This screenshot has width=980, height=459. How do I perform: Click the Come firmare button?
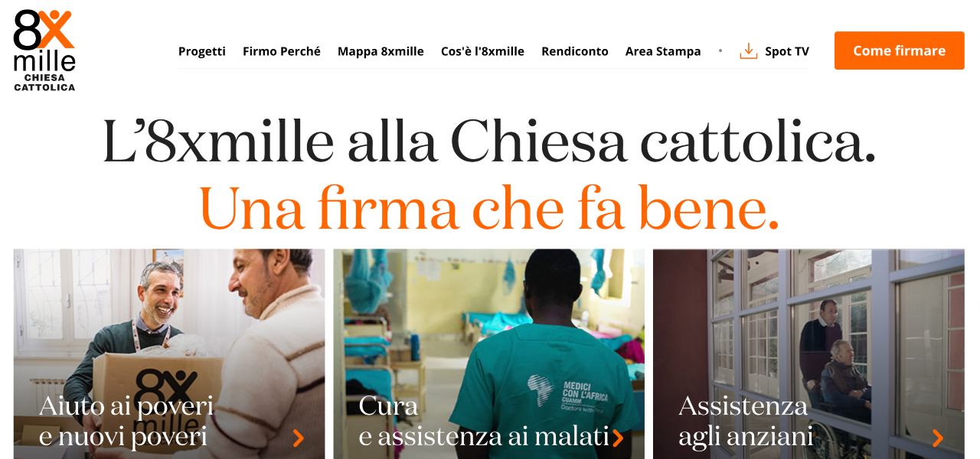pos(900,50)
